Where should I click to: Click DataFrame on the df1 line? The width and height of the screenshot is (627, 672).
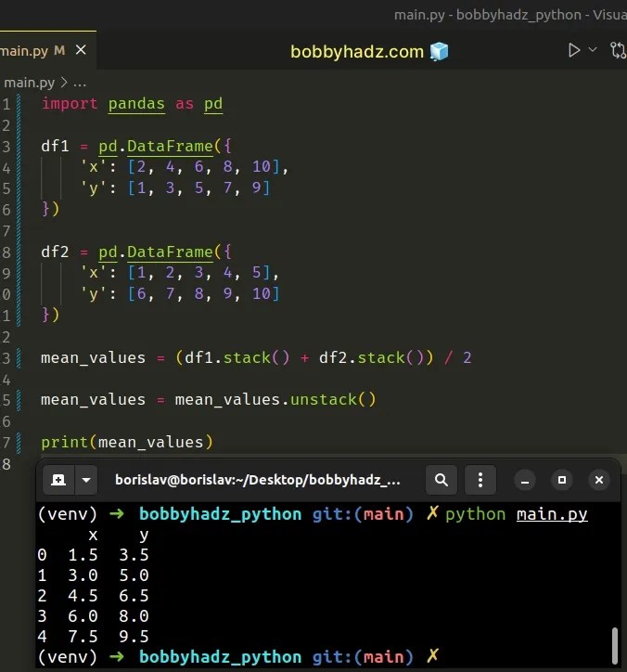(x=170, y=146)
